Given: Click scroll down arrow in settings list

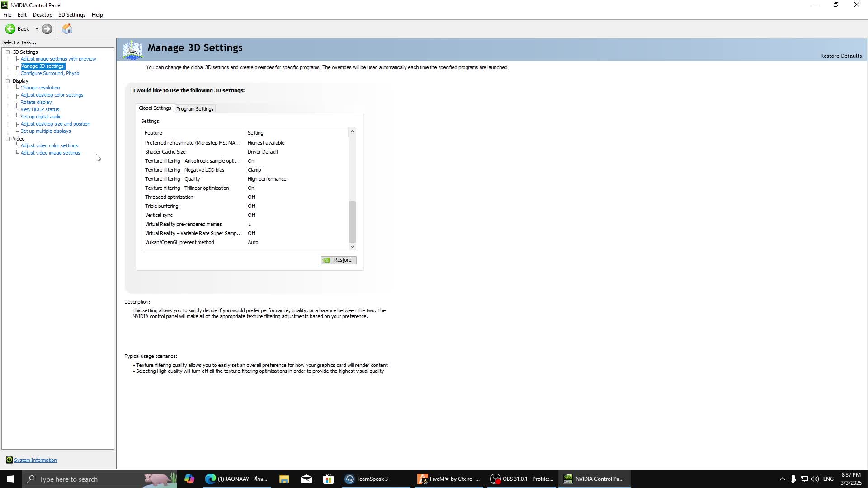Looking at the screenshot, I should (x=352, y=247).
